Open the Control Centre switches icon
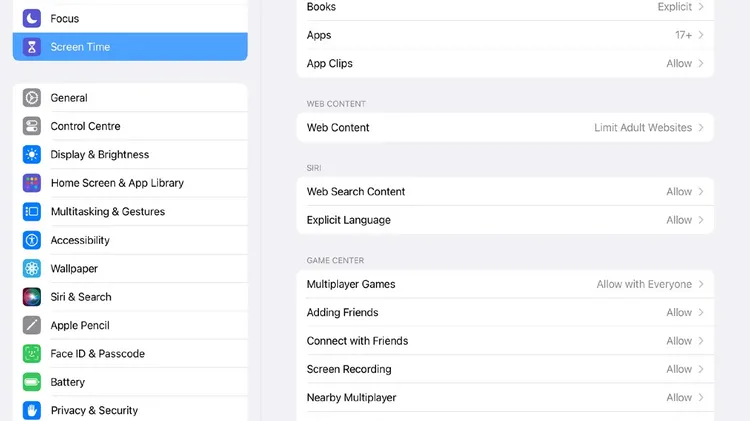 point(32,126)
